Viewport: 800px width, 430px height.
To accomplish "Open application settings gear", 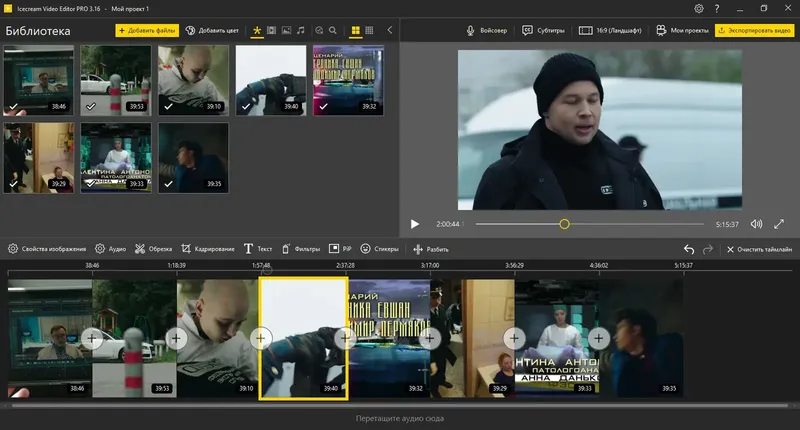I will point(698,8).
